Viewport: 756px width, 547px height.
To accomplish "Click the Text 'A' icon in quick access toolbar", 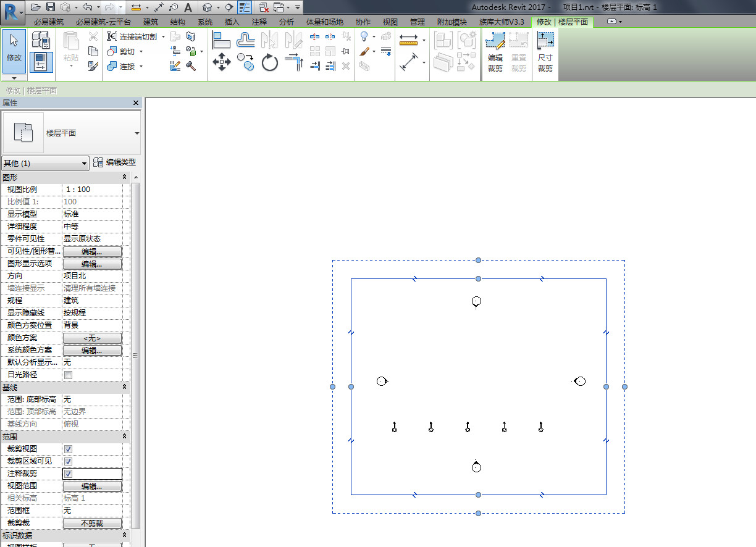I will (188, 7).
